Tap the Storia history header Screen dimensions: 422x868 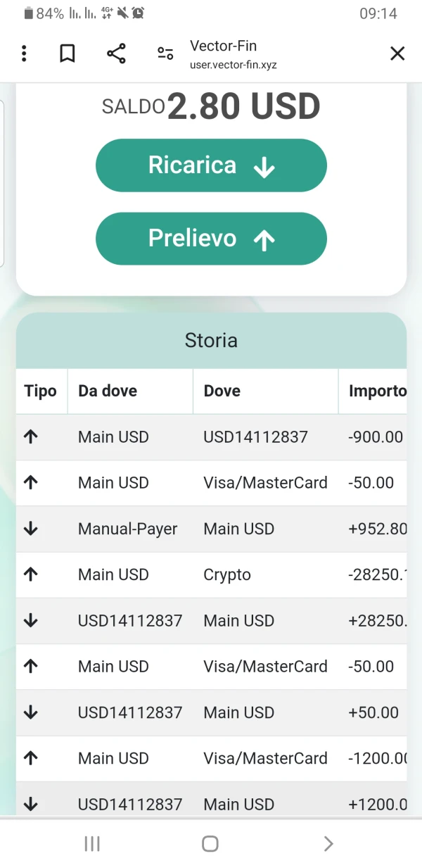click(211, 341)
